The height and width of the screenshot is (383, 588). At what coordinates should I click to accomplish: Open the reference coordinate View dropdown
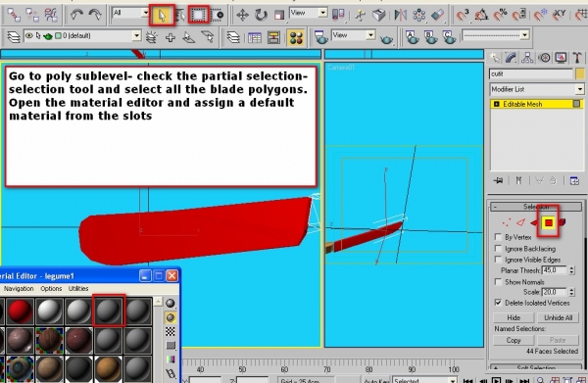tap(309, 13)
